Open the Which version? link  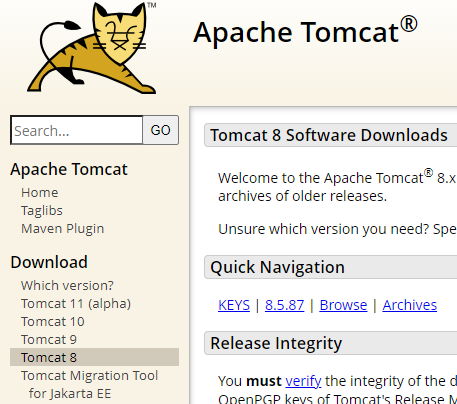(67, 285)
